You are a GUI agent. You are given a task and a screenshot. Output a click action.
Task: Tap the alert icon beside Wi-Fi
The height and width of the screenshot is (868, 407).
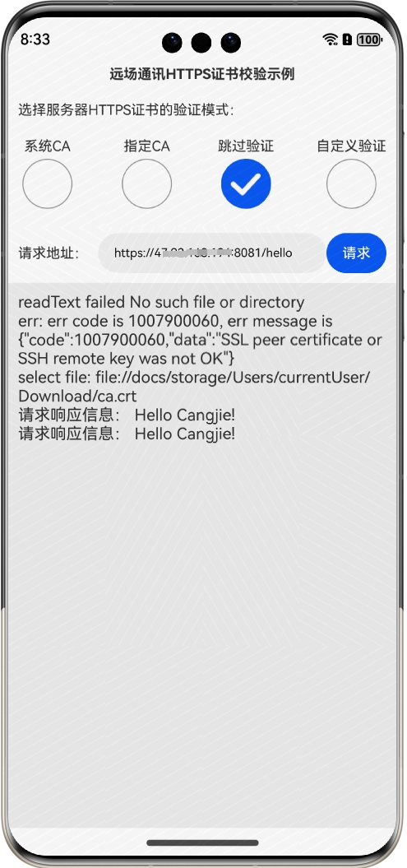[x=347, y=39]
